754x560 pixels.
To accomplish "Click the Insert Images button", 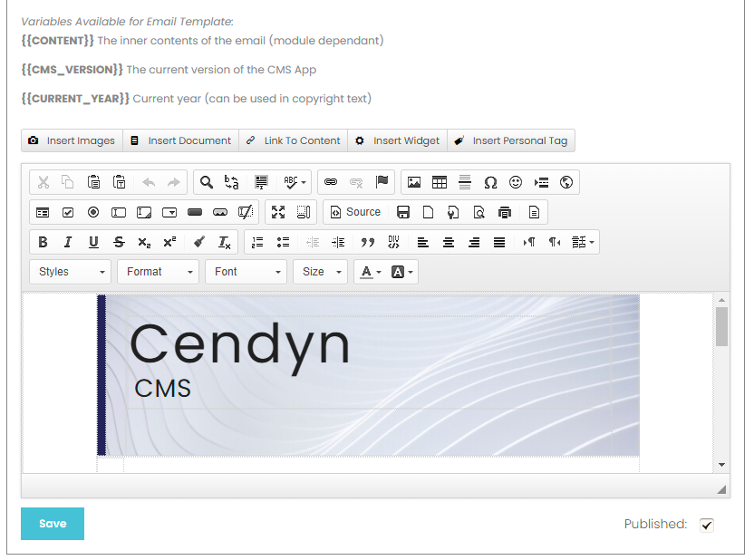I will 72,140.
